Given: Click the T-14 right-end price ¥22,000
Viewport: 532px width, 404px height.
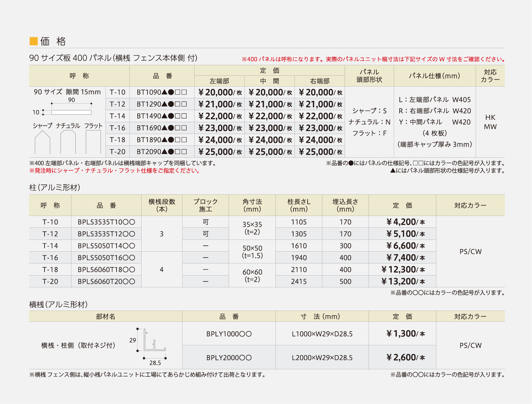Looking at the screenshot, I should point(320,116).
